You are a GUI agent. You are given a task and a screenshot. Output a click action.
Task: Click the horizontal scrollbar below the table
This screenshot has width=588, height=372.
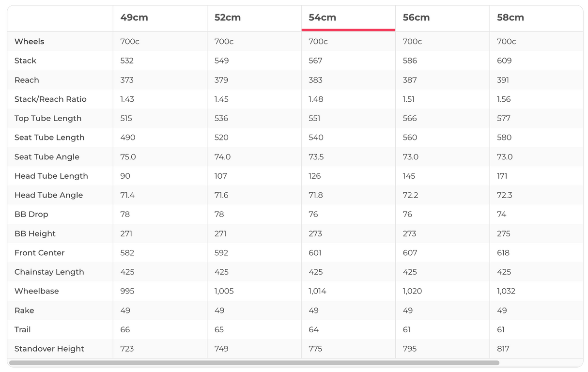coord(254,363)
